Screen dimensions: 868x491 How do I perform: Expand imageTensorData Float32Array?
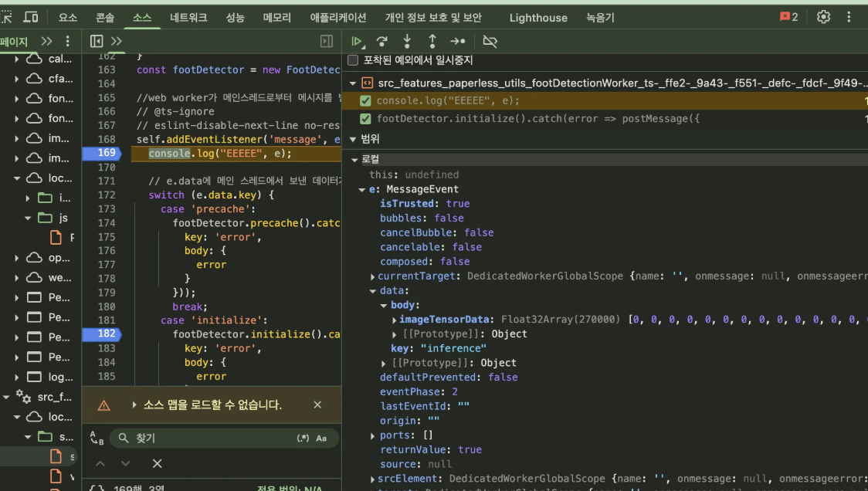394,320
